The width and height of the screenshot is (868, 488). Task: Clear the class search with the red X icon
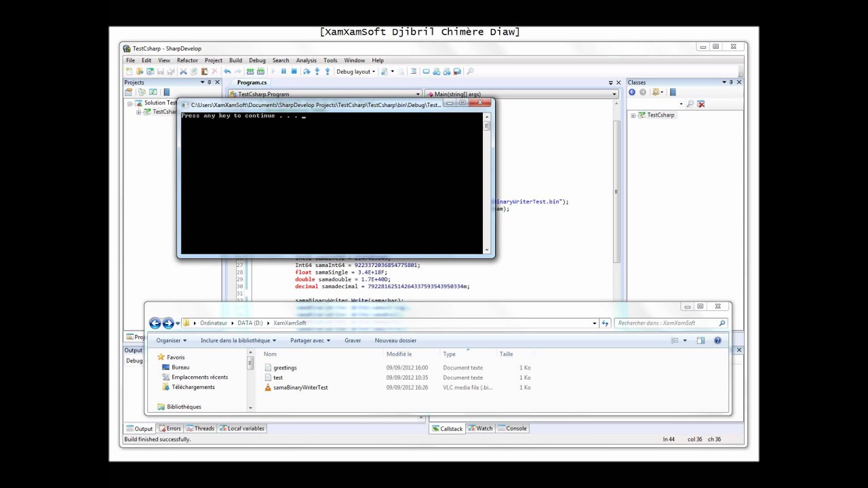(x=701, y=104)
